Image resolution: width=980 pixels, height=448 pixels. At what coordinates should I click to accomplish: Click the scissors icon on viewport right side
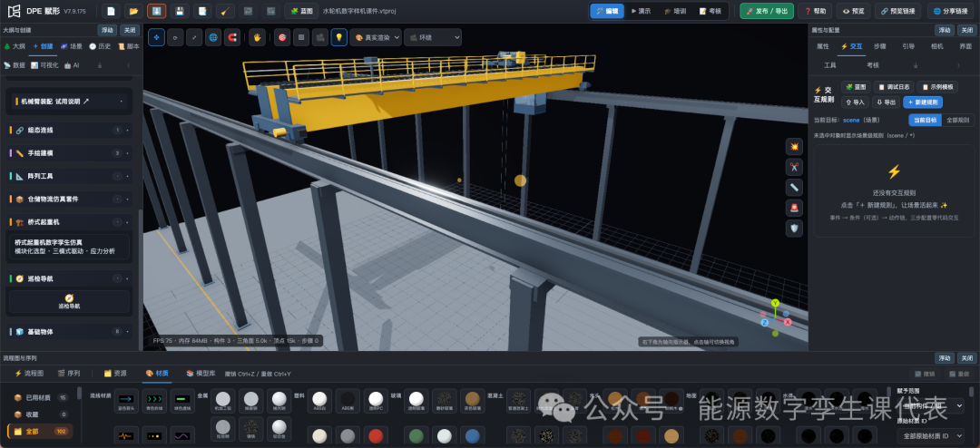(794, 167)
